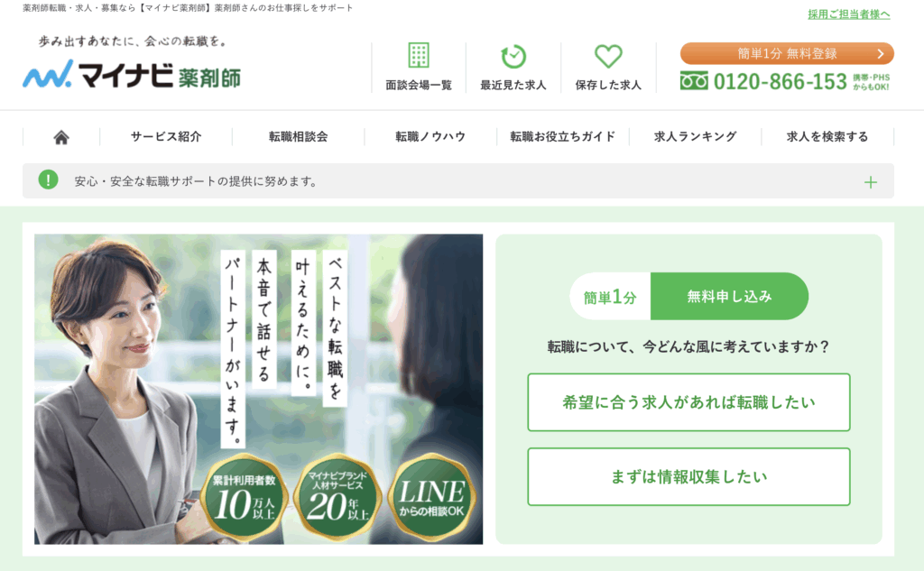Open the 最近見た求人 clock icon

point(513,56)
